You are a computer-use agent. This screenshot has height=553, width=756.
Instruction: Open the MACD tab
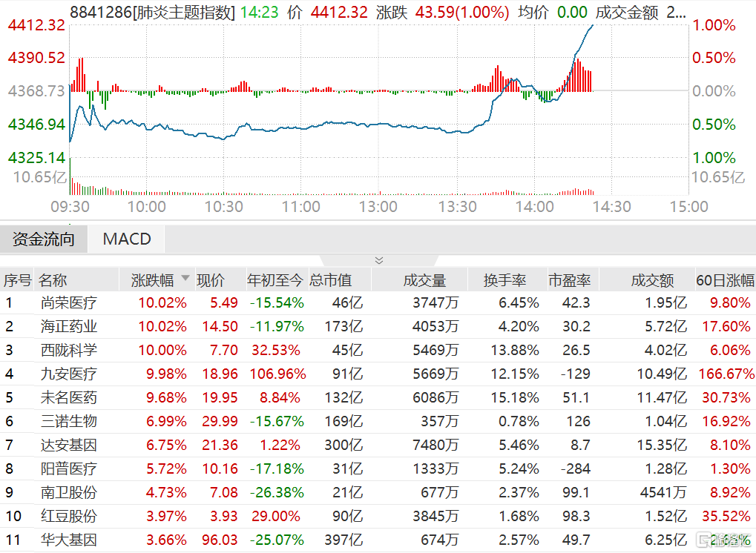coord(127,239)
